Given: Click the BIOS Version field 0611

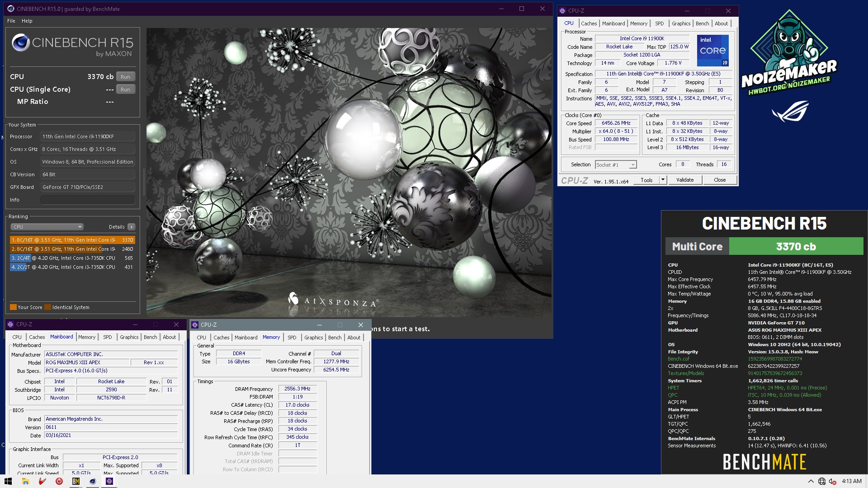Looking at the screenshot, I should (111, 427).
